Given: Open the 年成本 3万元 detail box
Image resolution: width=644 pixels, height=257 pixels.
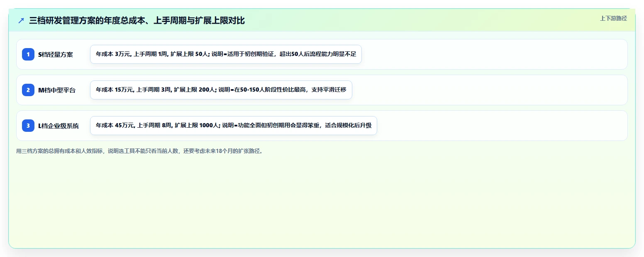Looking at the screenshot, I should 226,54.
